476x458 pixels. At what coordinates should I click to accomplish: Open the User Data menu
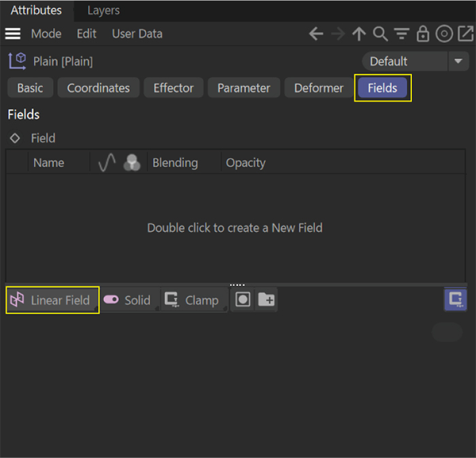(137, 34)
